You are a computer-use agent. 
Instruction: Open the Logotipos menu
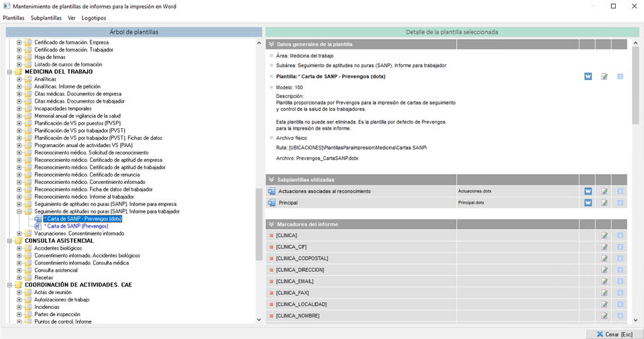coord(94,18)
